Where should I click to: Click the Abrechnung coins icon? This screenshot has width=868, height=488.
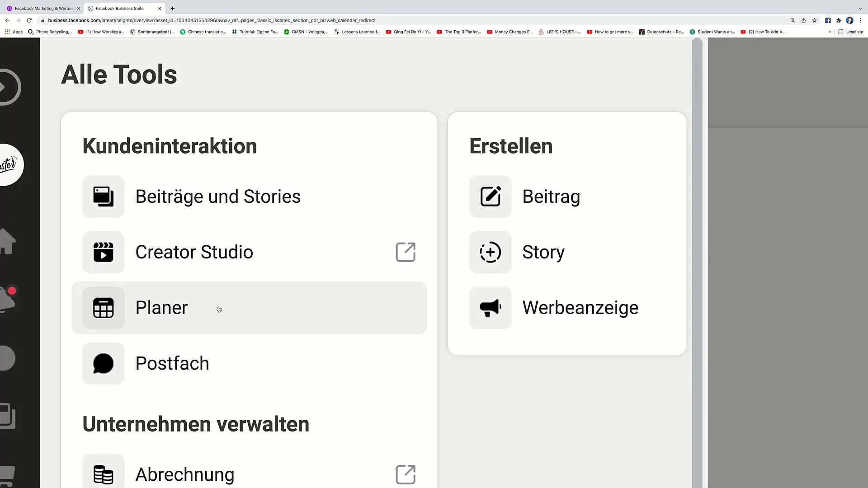point(103,474)
